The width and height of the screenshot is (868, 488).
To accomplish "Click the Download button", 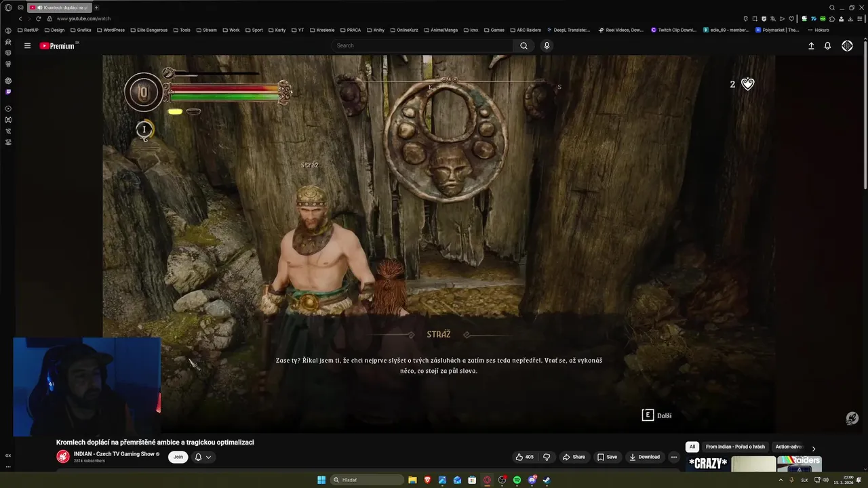I will 644,457.
